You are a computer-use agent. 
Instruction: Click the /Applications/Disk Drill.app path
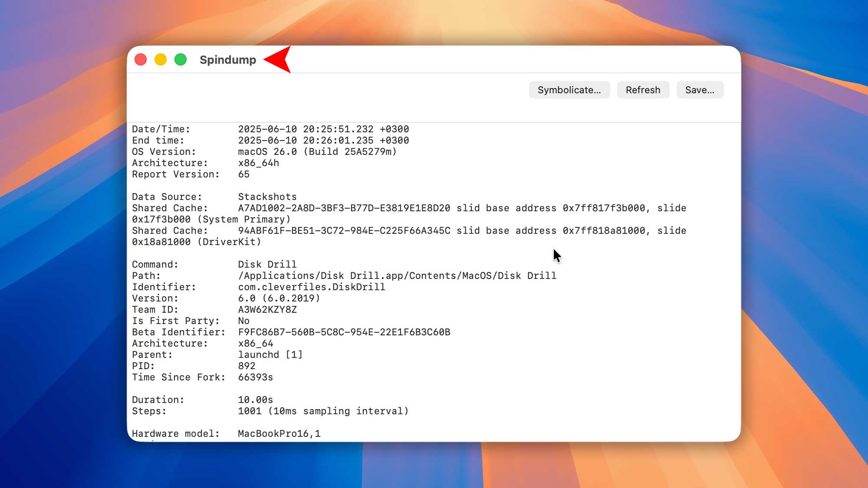click(397, 276)
